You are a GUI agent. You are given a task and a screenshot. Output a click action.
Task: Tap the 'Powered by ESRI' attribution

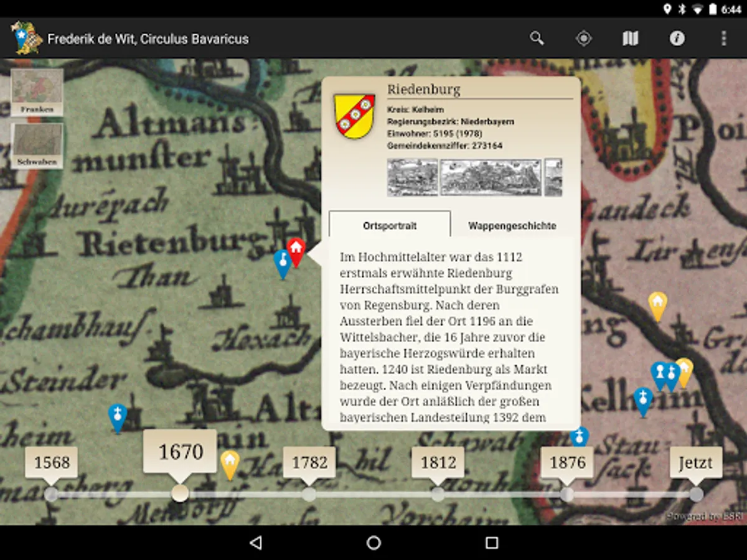tap(704, 516)
